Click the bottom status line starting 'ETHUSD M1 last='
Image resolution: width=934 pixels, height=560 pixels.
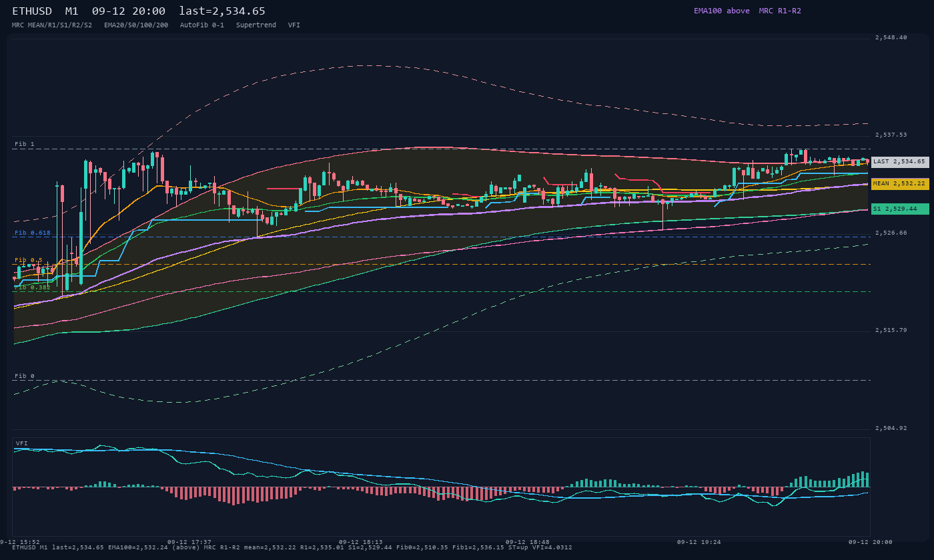click(292, 548)
